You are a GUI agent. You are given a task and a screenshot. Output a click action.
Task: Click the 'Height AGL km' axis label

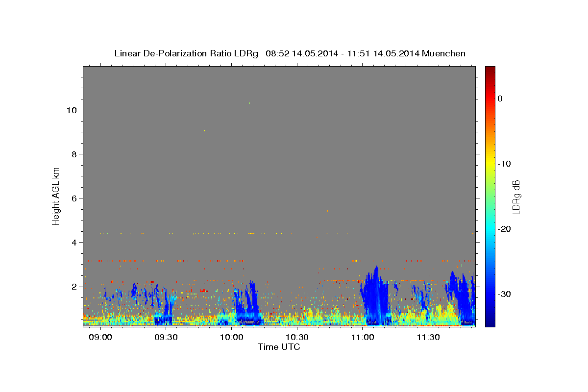pyautogui.click(x=56, y=196)
